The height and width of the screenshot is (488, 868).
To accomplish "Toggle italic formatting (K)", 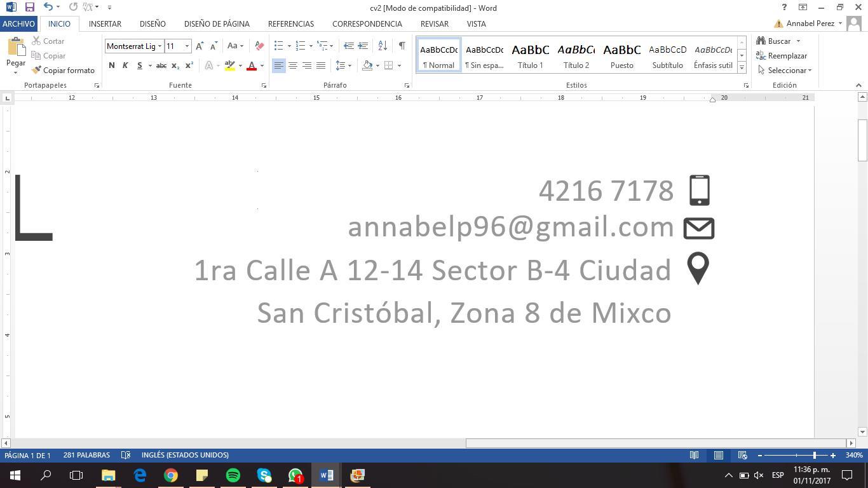I will (x=125, y=65).
